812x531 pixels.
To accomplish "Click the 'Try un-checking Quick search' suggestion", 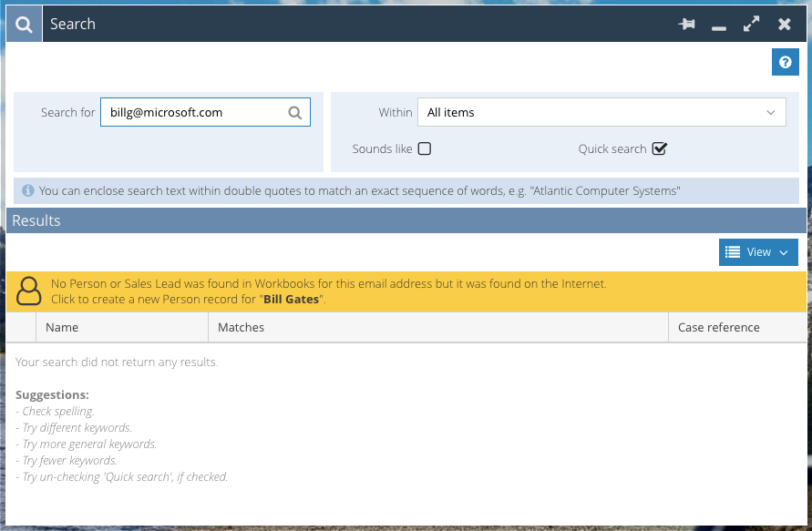I will point(122,476).
